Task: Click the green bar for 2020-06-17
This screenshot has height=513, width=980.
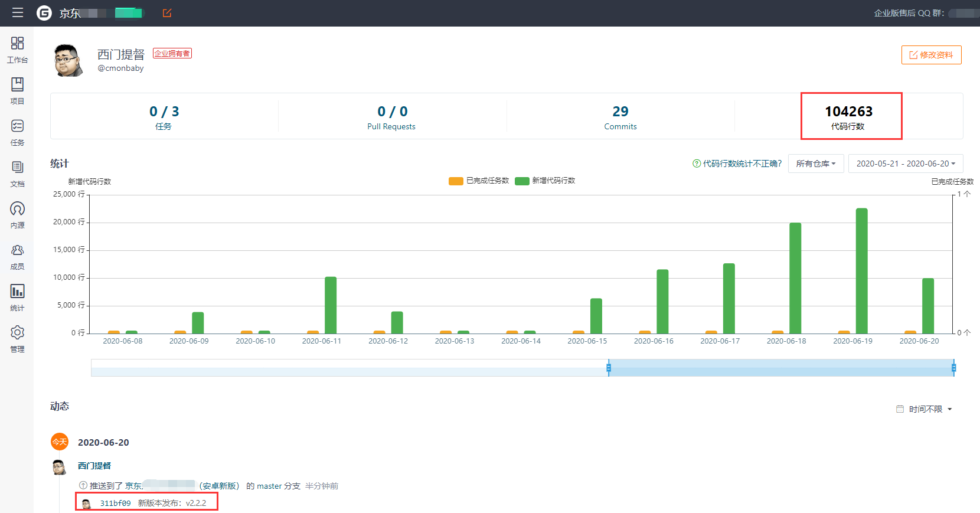Action: (x=729, y=299)
